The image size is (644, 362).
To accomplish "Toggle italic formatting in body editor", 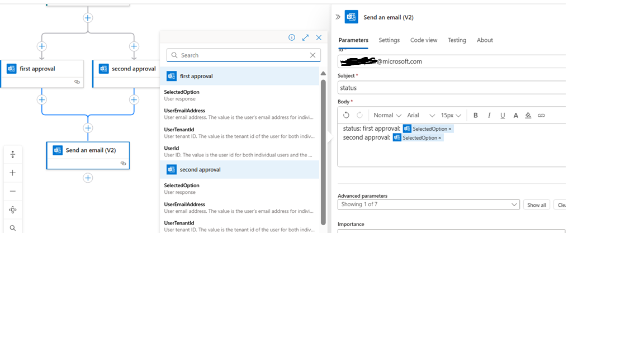I will tap(489, 115).
